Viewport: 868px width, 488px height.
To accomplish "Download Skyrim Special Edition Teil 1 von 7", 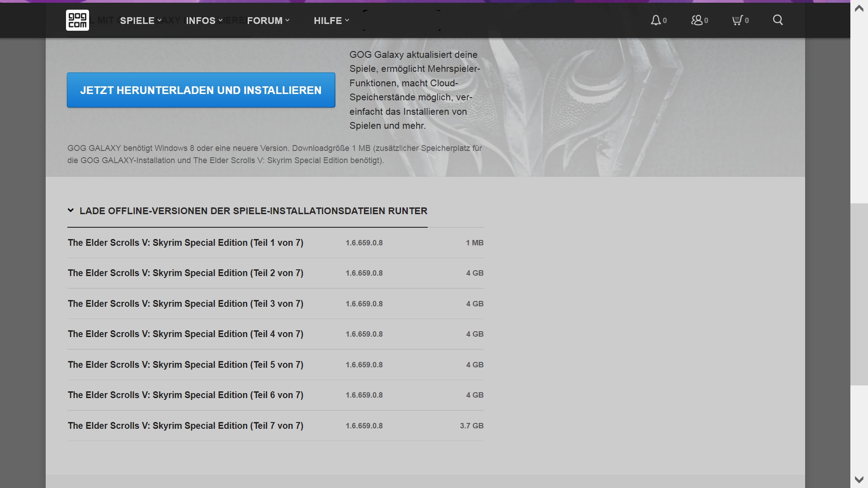I will [185, 243].
